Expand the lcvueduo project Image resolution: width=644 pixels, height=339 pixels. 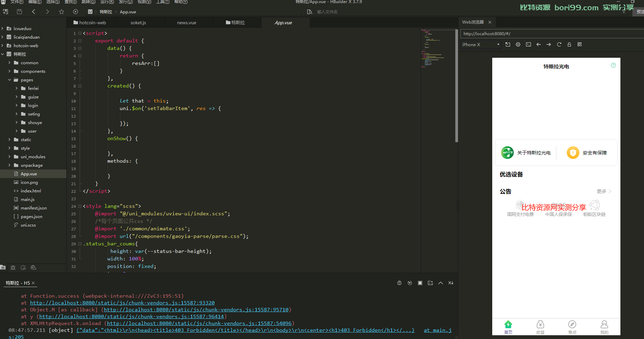coord(2,28)
